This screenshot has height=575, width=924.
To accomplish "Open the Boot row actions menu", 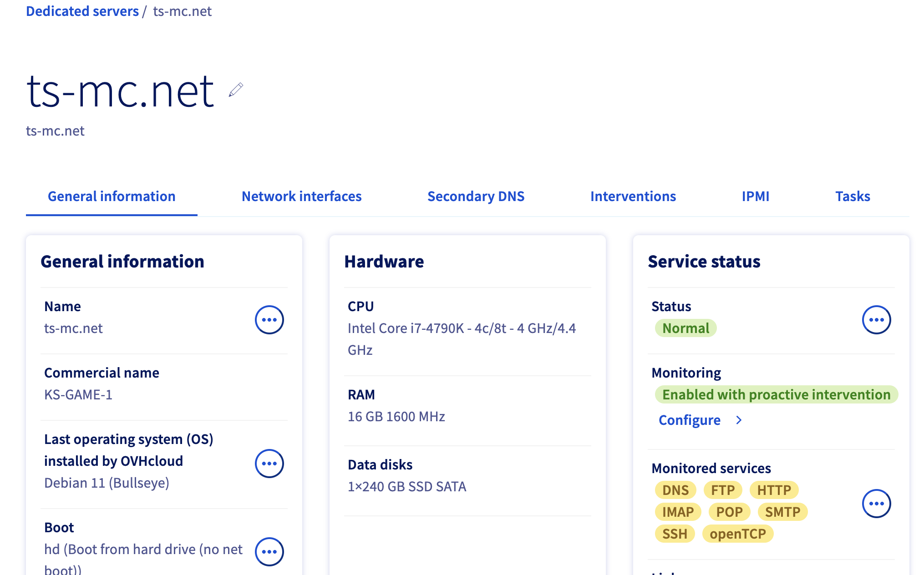I will pos(269,551).
